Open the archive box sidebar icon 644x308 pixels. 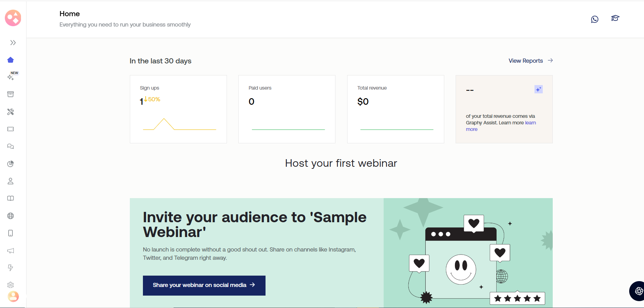coord(11,94)
